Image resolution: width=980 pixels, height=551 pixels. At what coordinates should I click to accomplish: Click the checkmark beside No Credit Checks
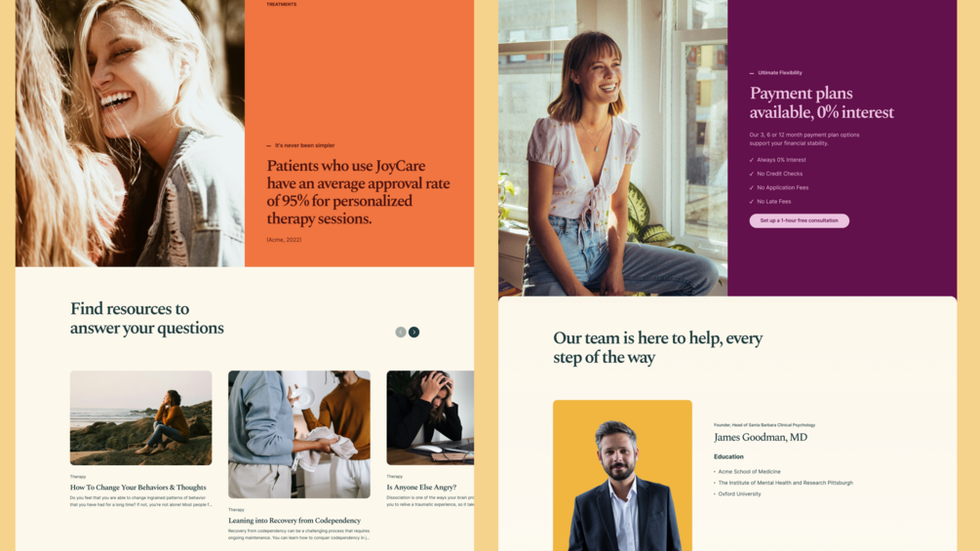[x=751, y=174]
